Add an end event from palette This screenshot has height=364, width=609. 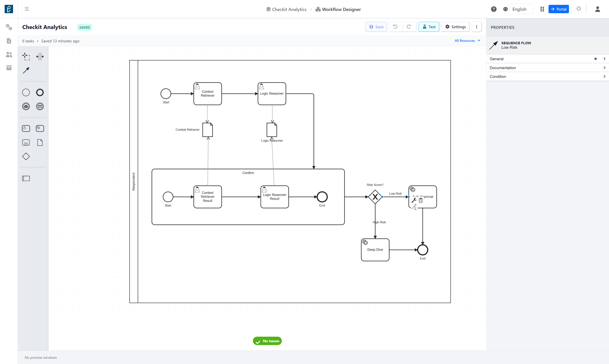pos(40,92)
